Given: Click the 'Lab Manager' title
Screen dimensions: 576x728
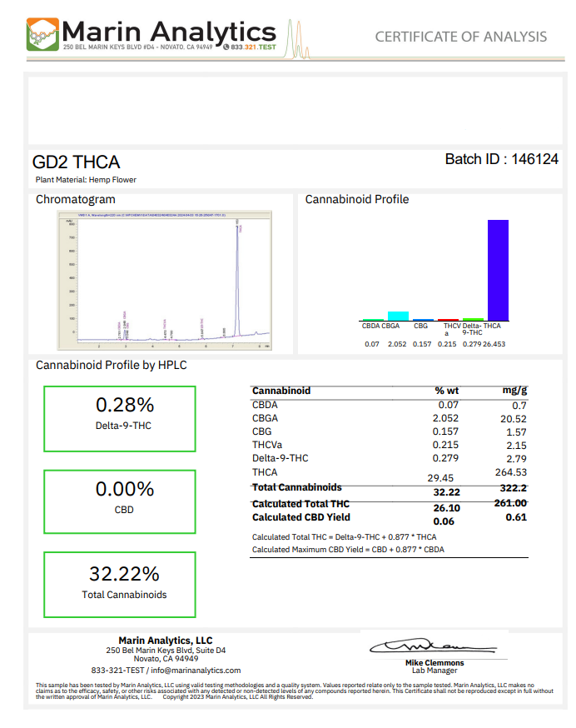Looking at the screenshot, I should [x=434, y=671].
